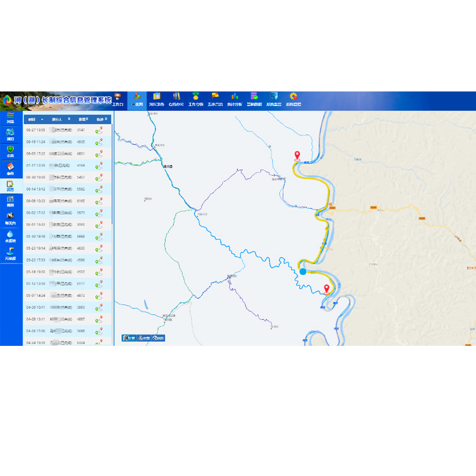Select the river waves sidebar item
This screenshot has height=476, width=476.
click(x=11, y=118)
